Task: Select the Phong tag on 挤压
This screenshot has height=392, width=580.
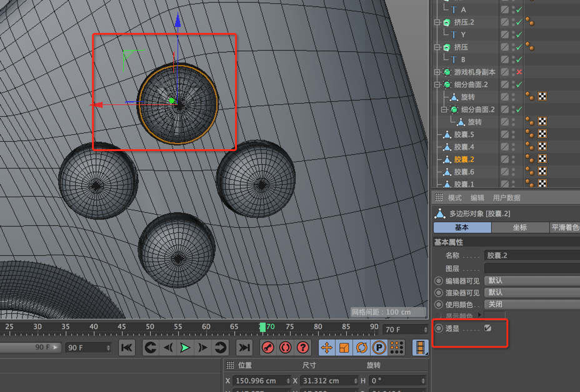Action: click(x=530, y=47)
